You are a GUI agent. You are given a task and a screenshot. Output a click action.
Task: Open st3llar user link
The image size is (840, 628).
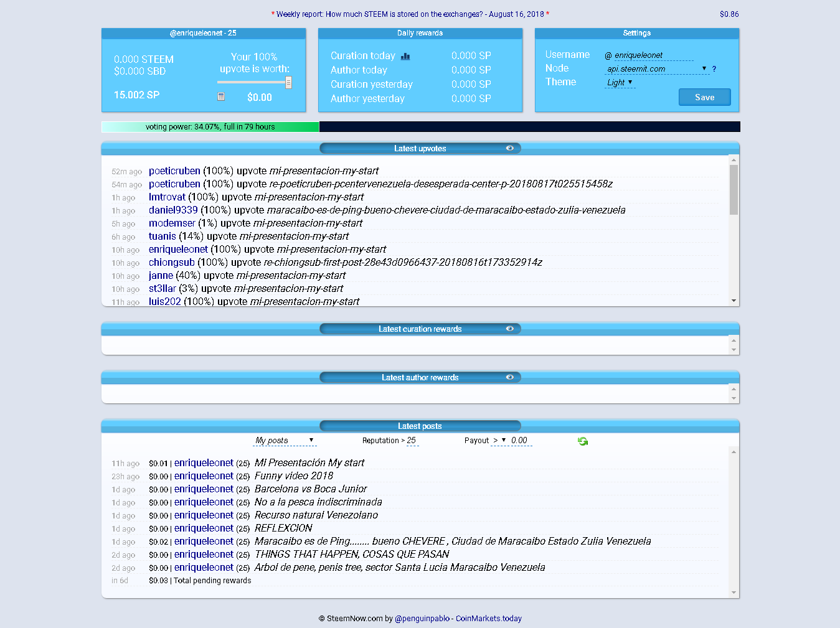pos(163,288)
